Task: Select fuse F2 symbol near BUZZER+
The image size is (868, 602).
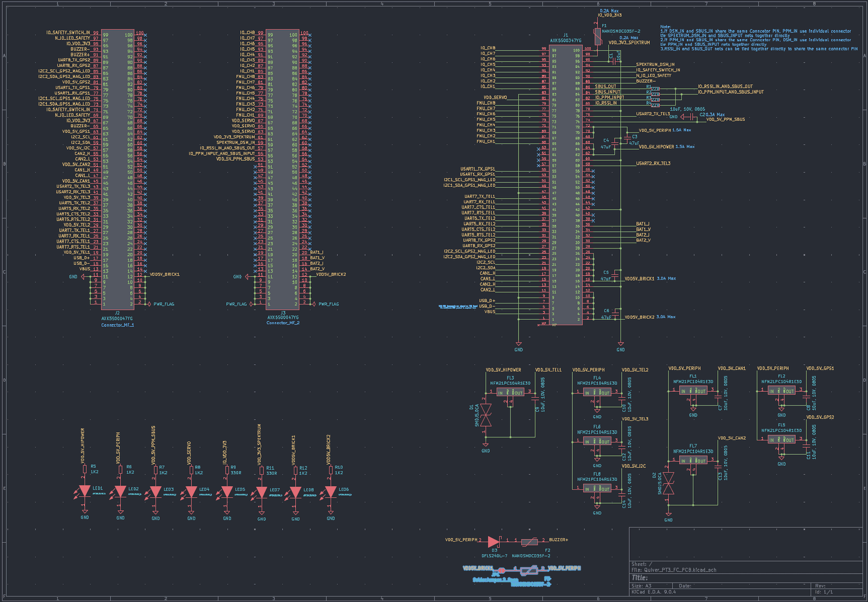Action: pos(530,541)
